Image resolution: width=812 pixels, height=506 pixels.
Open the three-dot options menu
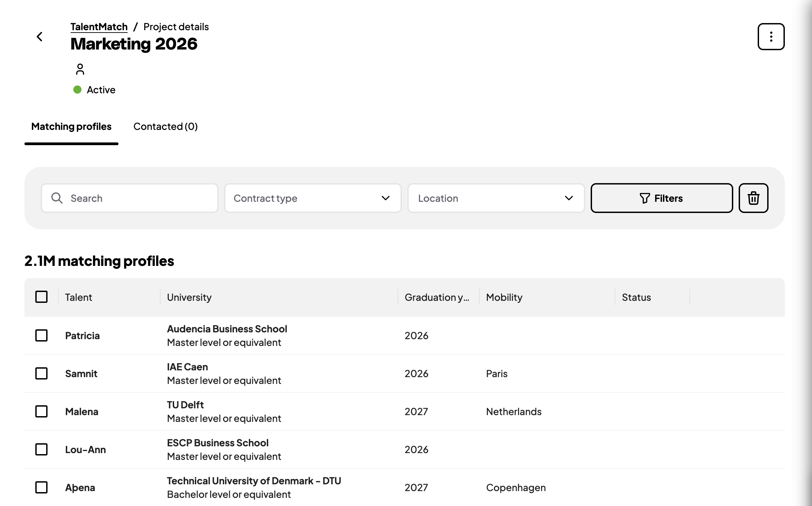coord(771,37)
